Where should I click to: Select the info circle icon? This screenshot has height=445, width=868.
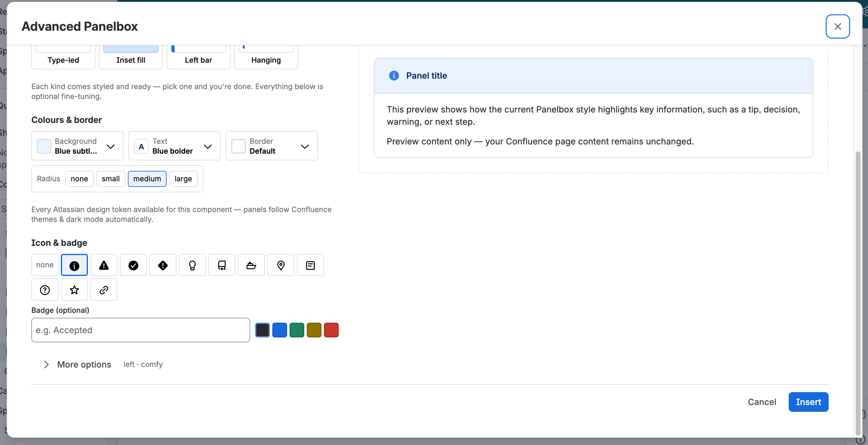click(74, 265)
